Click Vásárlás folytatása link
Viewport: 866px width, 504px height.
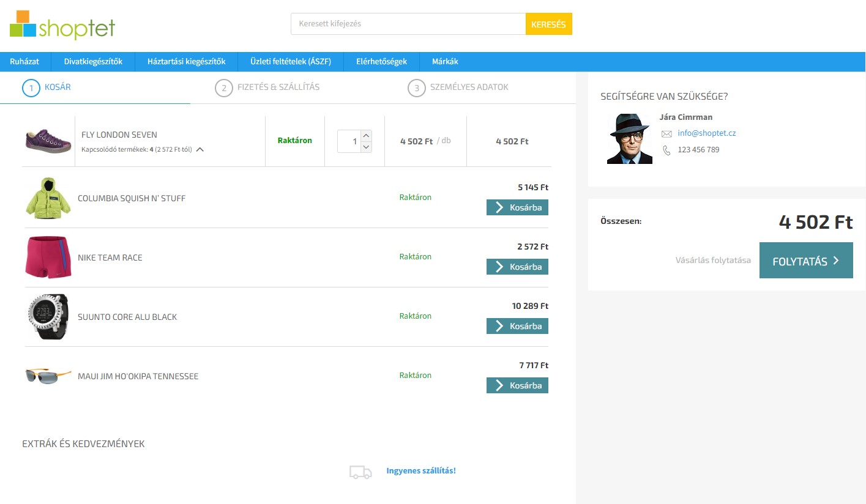(x=713, y=261)
